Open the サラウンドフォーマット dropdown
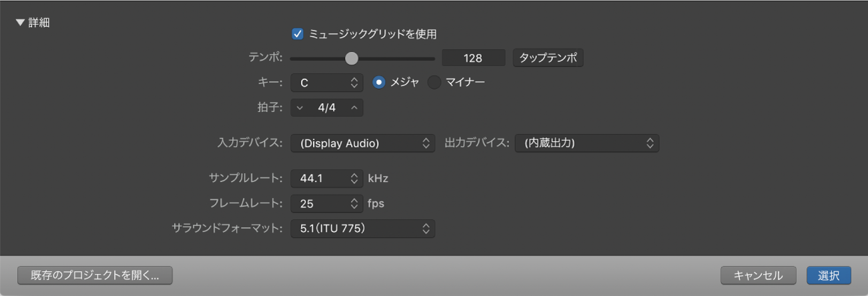 tap(362, 229)
